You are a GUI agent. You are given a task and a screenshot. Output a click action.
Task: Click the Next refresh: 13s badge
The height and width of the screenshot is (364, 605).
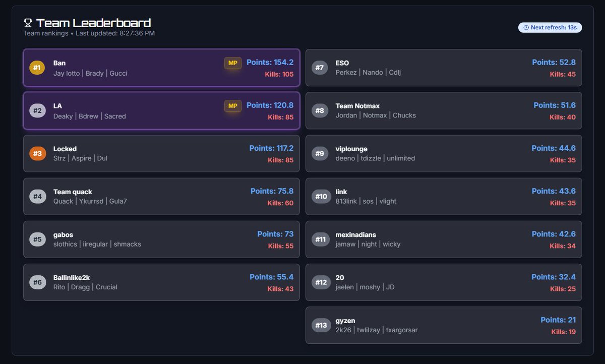pos(550,27)
